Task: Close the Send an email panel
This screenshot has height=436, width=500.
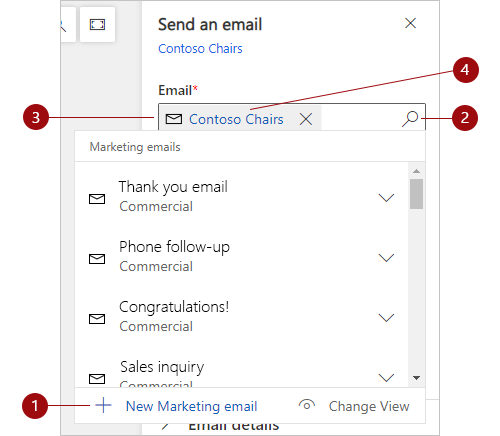Action: pos(410,23)
